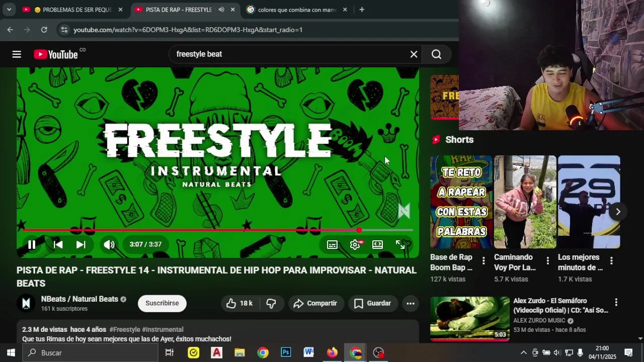Skip to the next video
Viewport: 644px width, 362px height.
point(80,245)
